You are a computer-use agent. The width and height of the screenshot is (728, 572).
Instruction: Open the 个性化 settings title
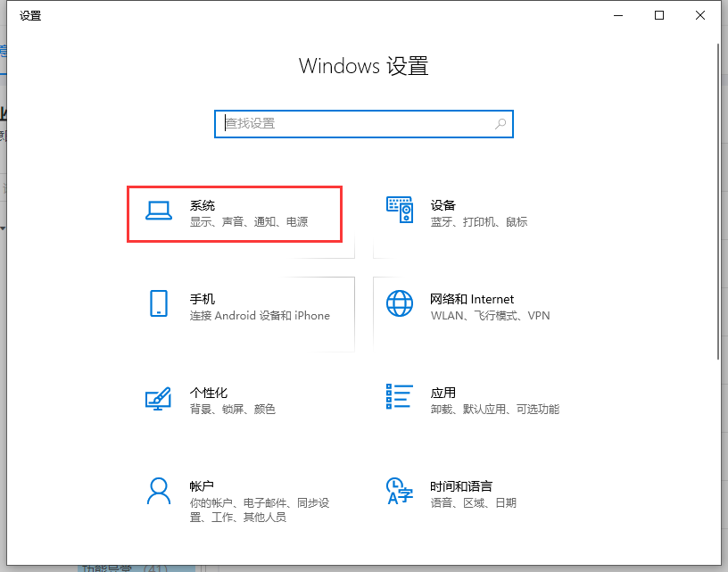click(209, 393)
